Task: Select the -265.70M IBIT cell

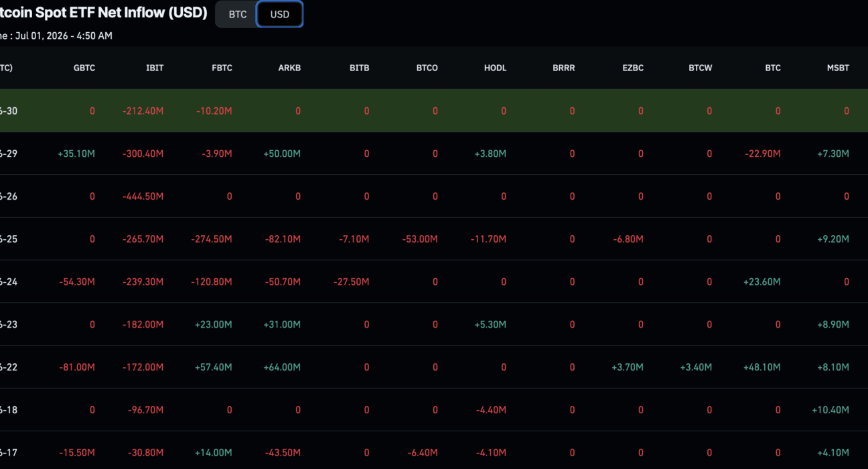Action: (143, 239)
